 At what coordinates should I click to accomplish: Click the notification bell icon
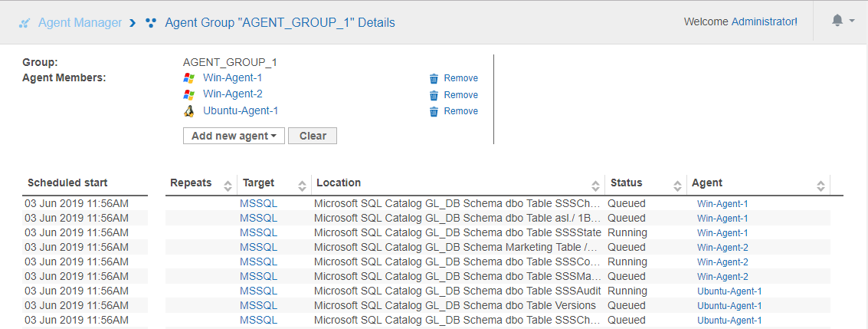837,21
